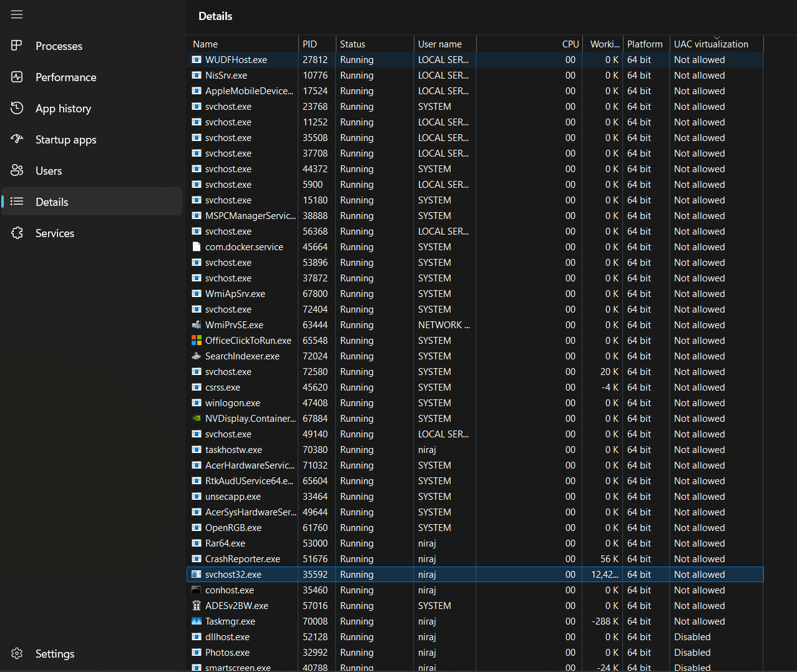The height and width of the screenshot is (672, 797).
Task: Click the Taskmgr.exe process icon
Action: click(197, 621)
